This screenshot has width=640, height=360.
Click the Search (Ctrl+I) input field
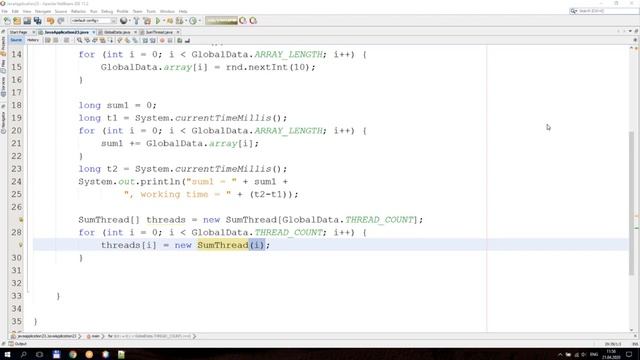[608, 11]
